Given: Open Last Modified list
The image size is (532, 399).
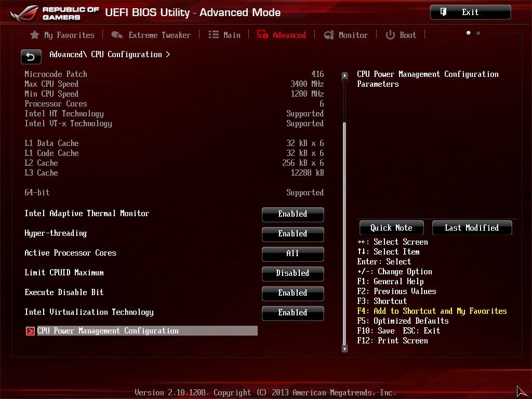Looking at the screenshot, I should (x=472, y=228).
